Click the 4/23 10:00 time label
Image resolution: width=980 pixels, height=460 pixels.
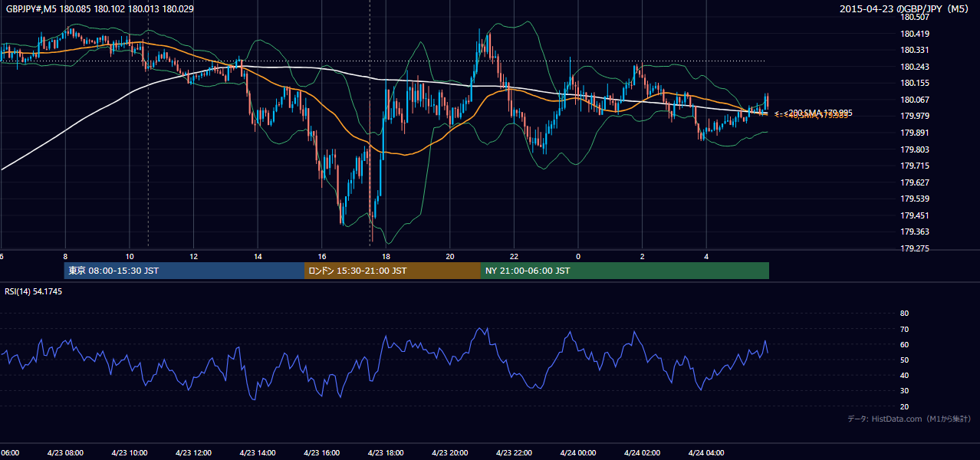click(129, 452)
